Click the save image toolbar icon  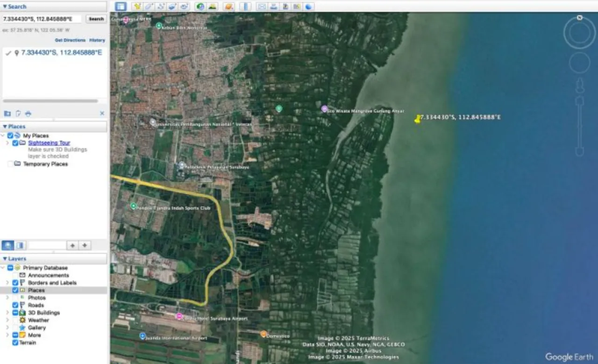285,7
